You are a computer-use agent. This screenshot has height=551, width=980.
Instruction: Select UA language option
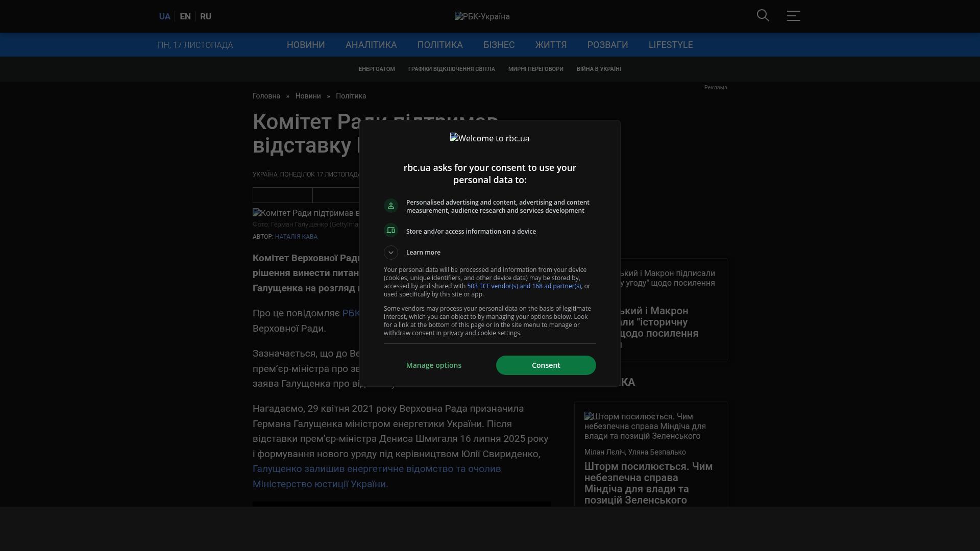[x=164, y=16]
